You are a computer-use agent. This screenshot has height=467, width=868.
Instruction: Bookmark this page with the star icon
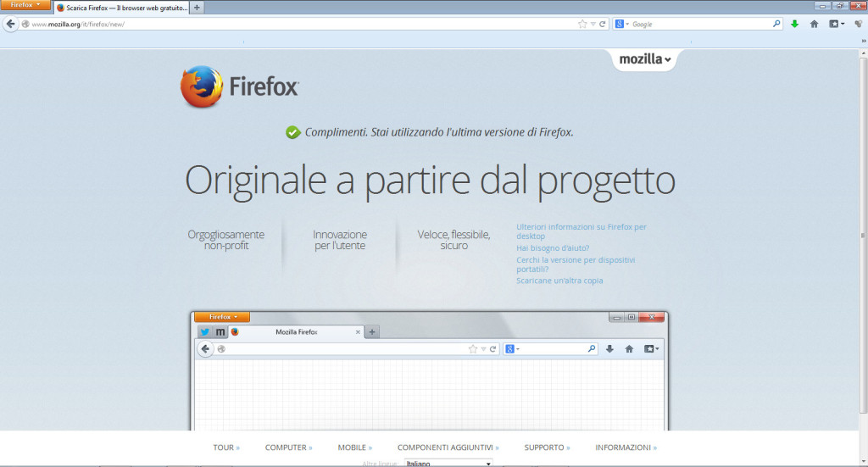[582, 24]
